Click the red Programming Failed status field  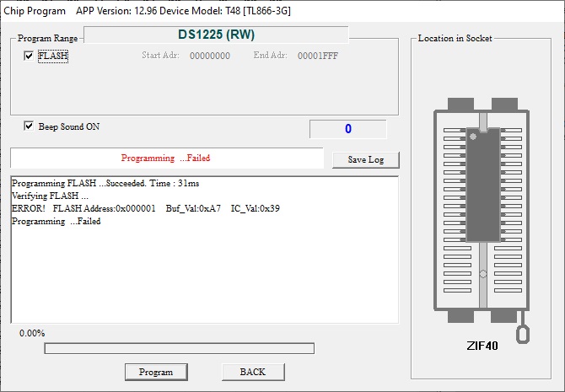166,158
